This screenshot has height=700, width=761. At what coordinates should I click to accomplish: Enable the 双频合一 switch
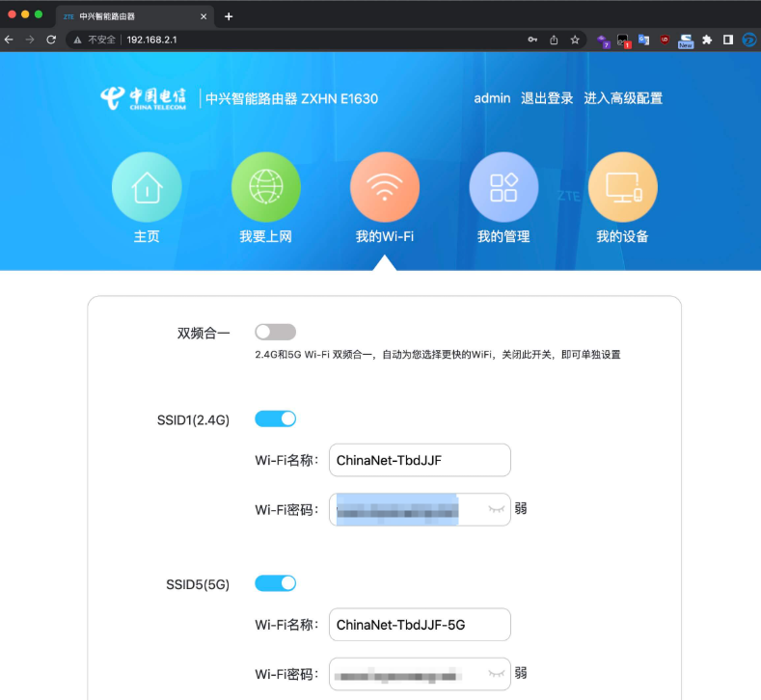[x=275, y=333]
